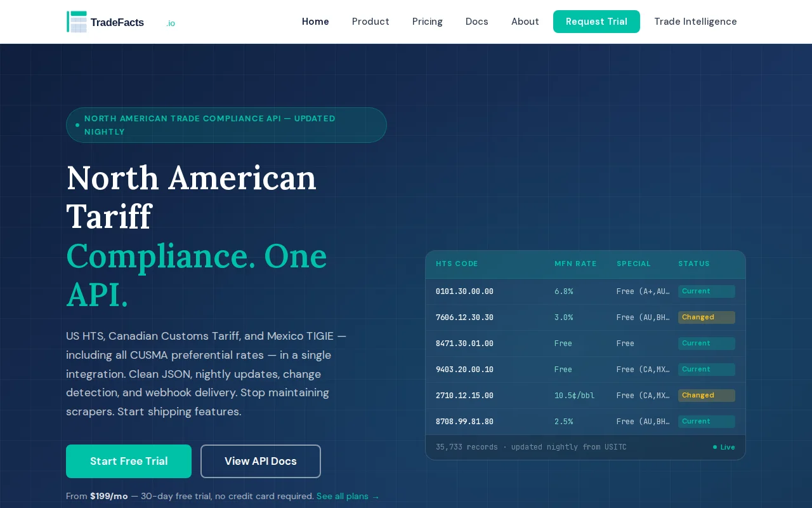Click the Request Trial button
The image size is (812, 508).
596,22
